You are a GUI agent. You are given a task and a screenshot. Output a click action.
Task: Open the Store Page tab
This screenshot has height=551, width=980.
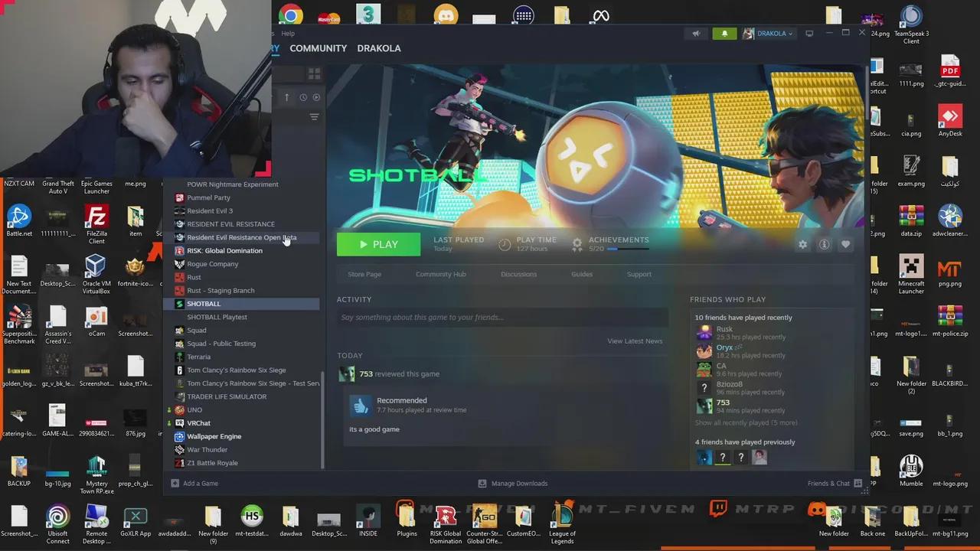[364, 274]
